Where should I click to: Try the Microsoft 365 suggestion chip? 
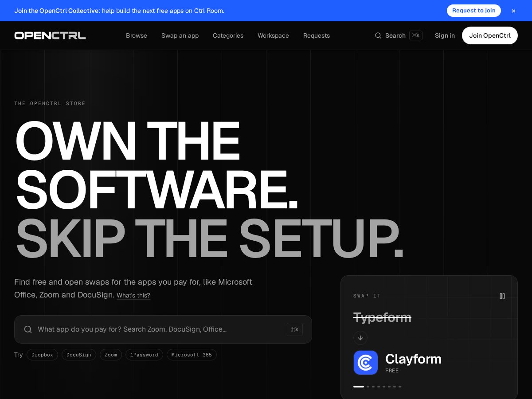[192, 355]
